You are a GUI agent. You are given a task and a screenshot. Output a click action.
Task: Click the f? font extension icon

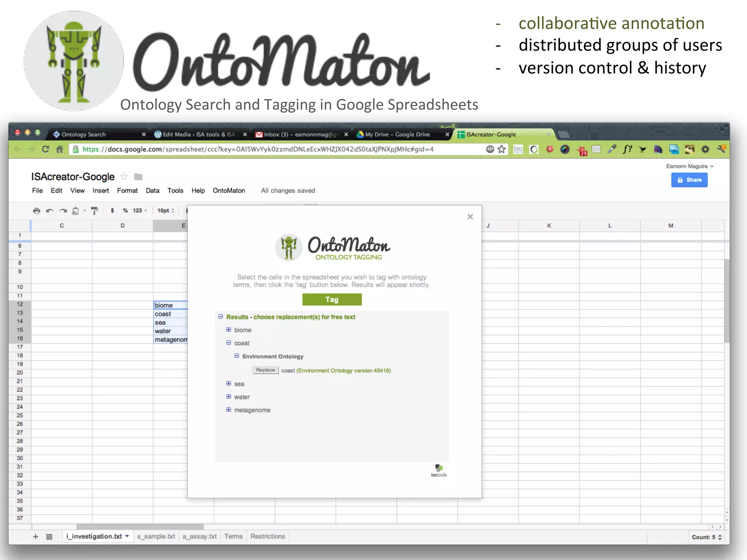click(627, 149)
